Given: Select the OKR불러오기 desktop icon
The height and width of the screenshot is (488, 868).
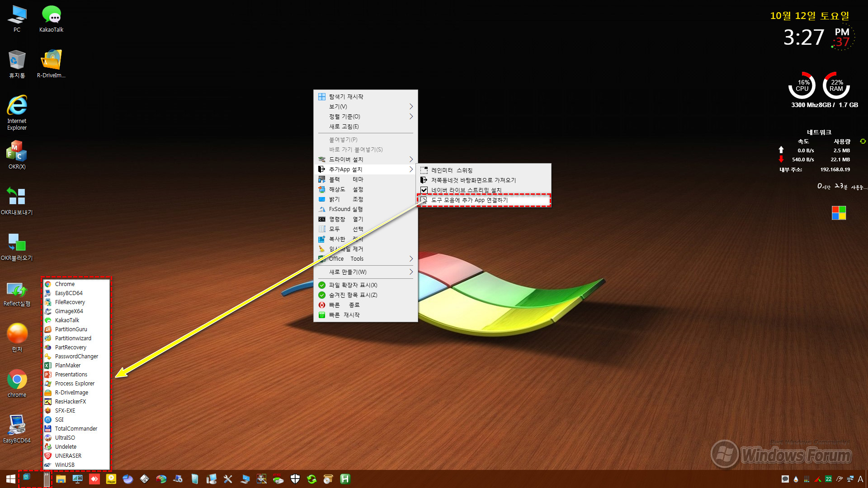Looking at the screenshot, I should click(x=17, y=247).
